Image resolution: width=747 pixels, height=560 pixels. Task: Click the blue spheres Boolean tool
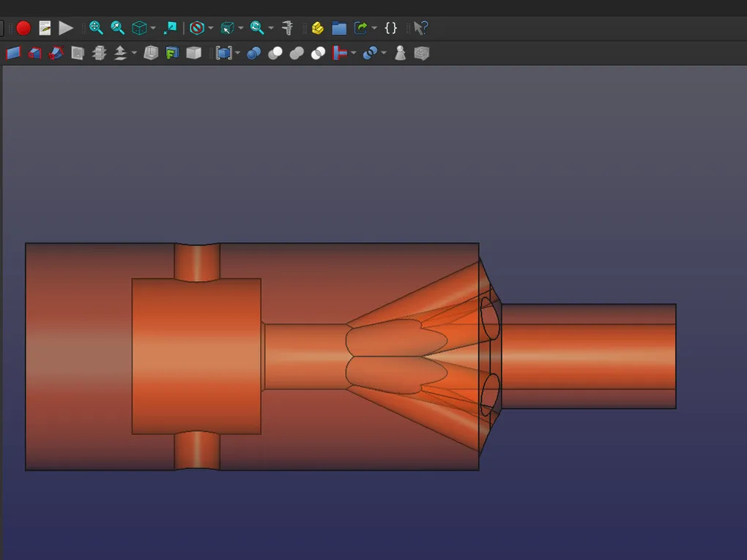253,53
